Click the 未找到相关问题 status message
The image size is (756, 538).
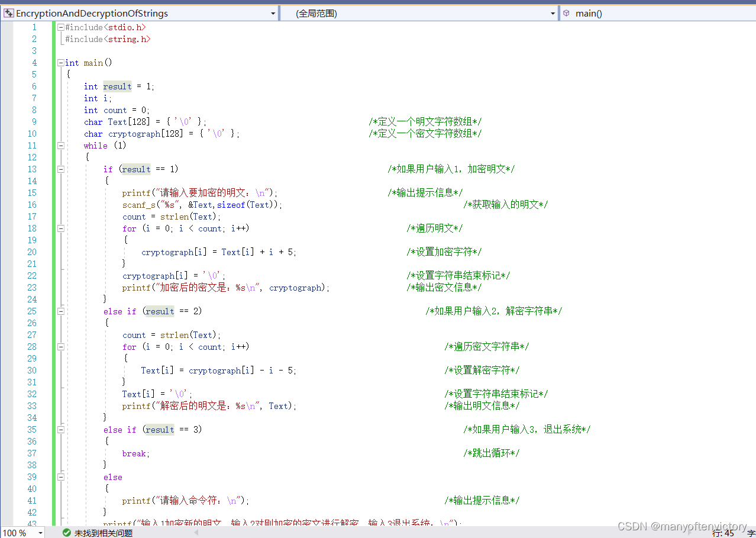pyautogui.click(x=104, y=533)
